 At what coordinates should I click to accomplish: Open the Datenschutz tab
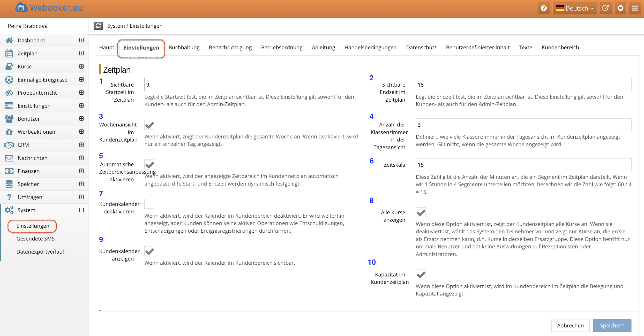coord(421,48)
